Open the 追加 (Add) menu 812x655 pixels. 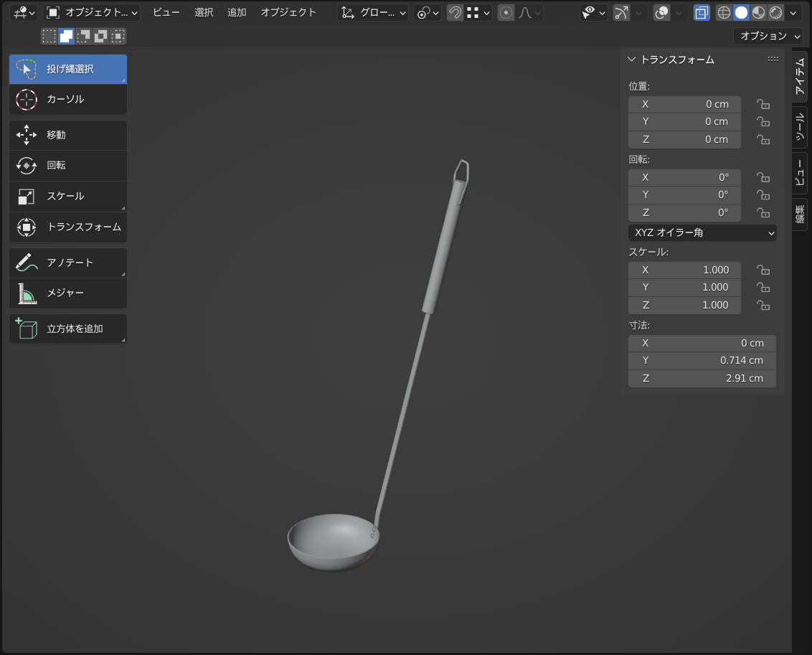237,12
